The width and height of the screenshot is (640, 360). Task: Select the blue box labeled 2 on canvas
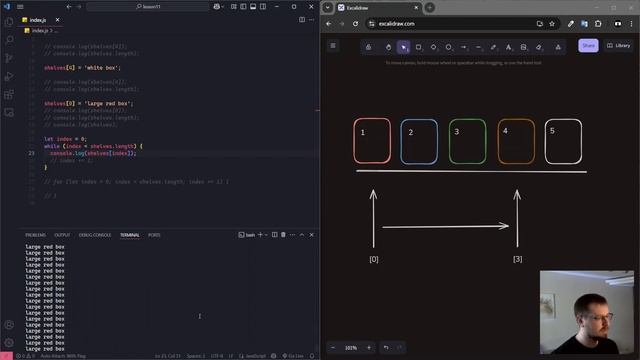[x=419, y=142]
